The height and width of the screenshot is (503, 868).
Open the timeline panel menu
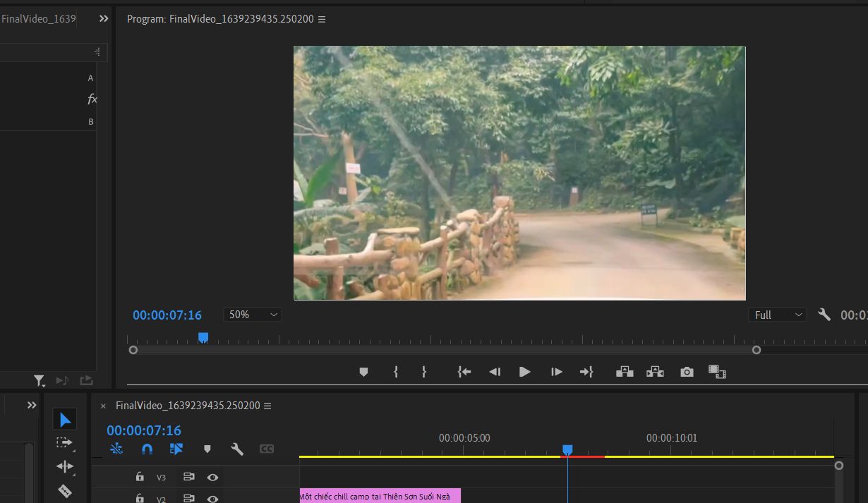267,406
